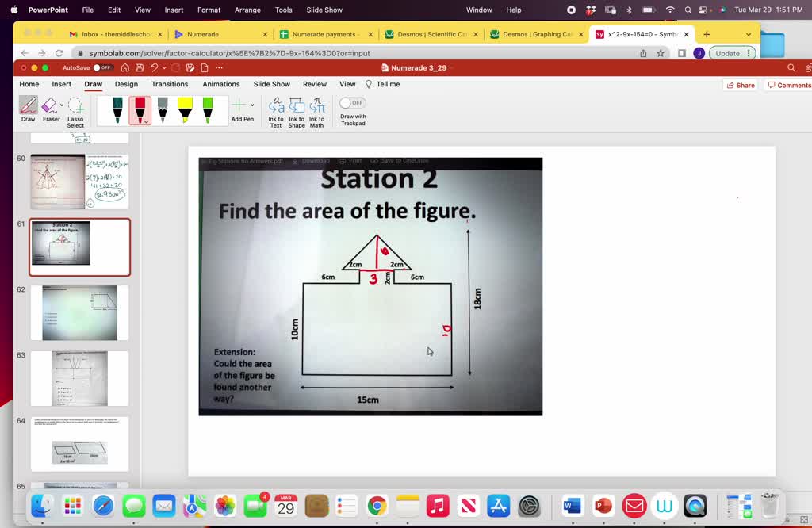Switch to the Design ribbon tab
The height and width of the screenshot is (528, 812).
(126, 84)
